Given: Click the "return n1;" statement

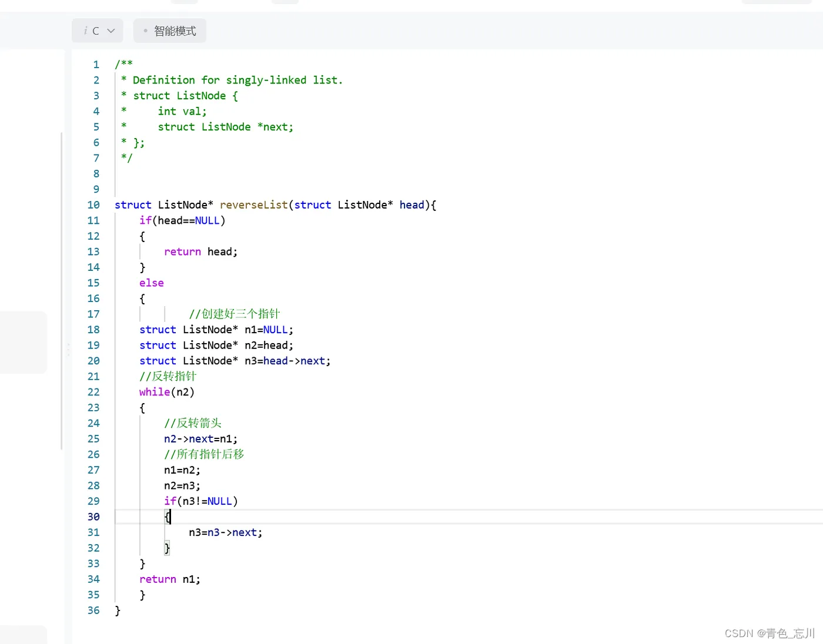Looking at the screenshot, I should (170, 579).
